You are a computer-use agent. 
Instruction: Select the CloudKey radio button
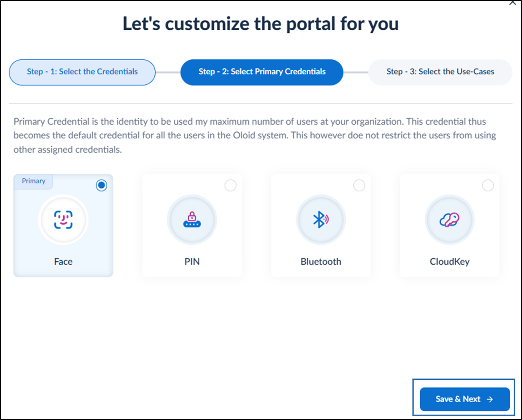[x=488, y=186]
